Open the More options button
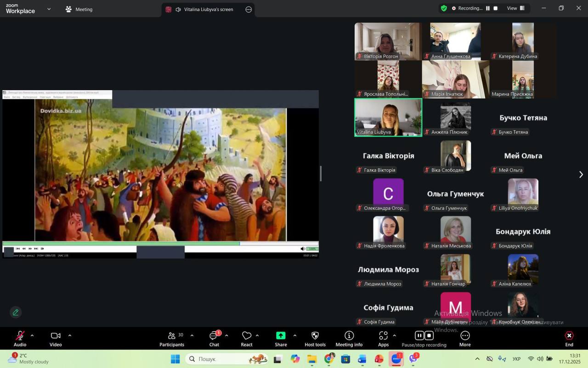The height and width of the screenshot is (368, 588). click(x=465, y=339)
